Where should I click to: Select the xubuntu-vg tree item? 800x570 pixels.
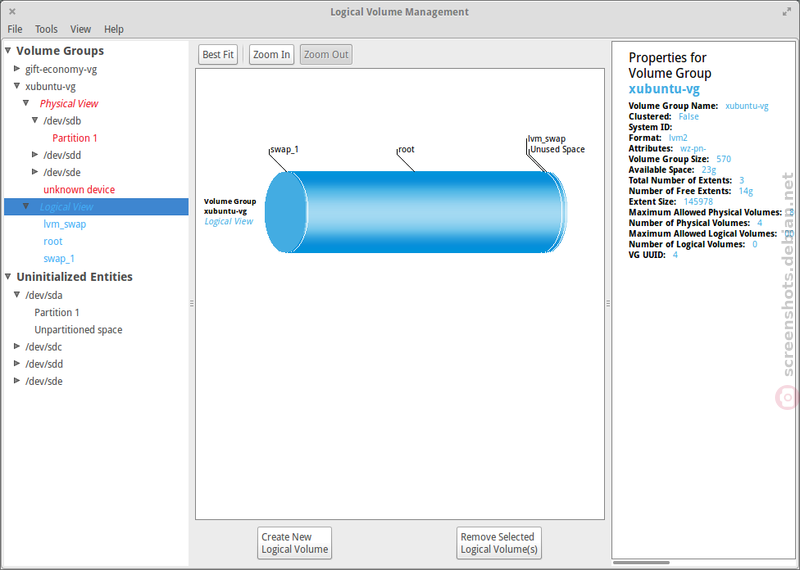coord(51,86)
